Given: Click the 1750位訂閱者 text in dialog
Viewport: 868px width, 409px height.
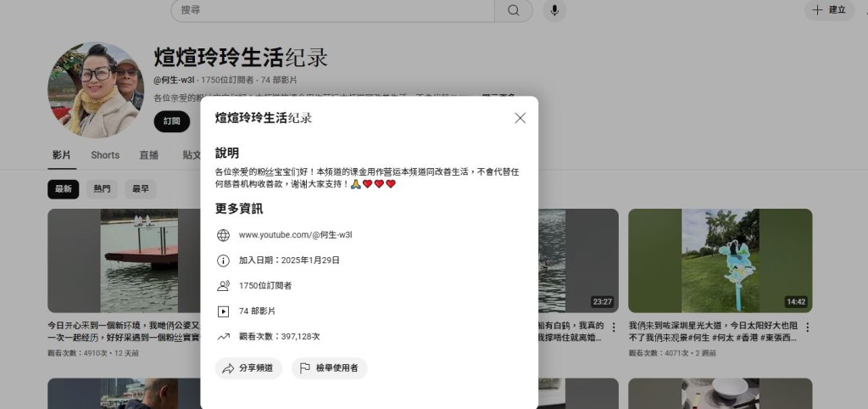Looking at the screenshot, I should (x=265, y=286).
